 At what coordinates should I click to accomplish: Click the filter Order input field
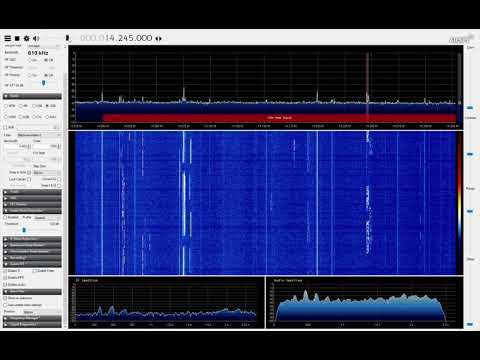(x=47, y=146)
